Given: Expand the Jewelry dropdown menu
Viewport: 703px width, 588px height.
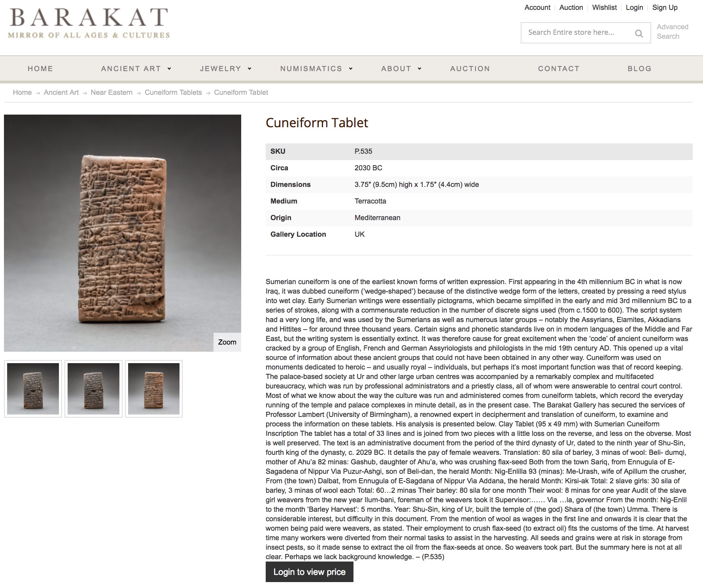Looking at the screenshot, I should coord(225,69).
